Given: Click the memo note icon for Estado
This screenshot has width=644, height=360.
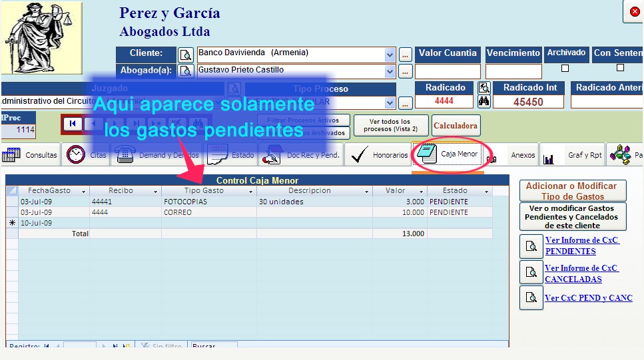Looking at the screenshot, I should (x=217, y=155).
